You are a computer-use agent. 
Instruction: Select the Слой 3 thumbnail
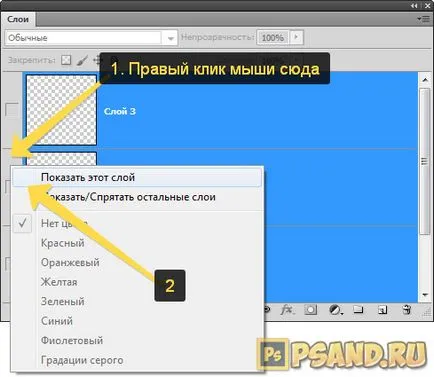coord(61,110)
